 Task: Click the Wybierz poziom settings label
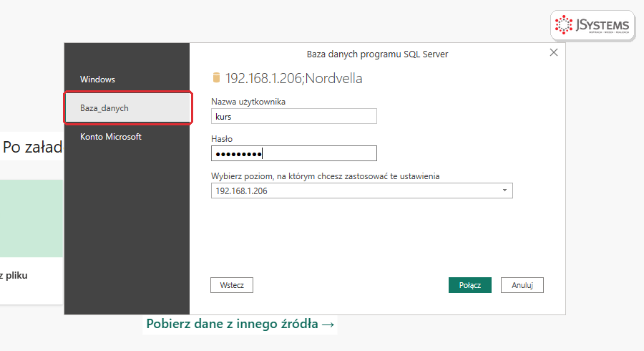tap(326, 176)
